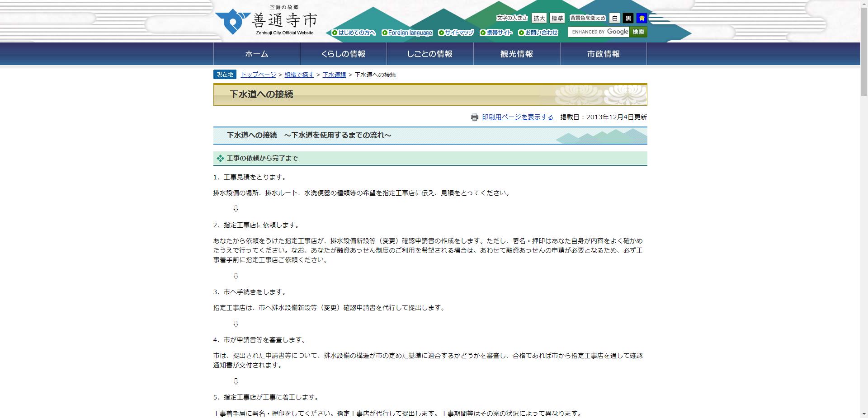Click the 検索 search button next to Google box
Viewport: 868px width, 418px height.
(x=637, y=32)
